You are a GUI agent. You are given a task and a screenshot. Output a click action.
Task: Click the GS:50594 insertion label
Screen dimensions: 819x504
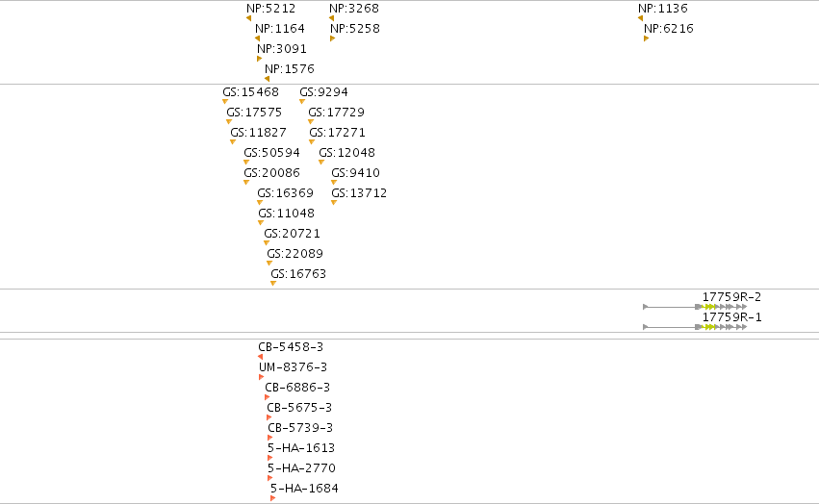pos(272,153)
